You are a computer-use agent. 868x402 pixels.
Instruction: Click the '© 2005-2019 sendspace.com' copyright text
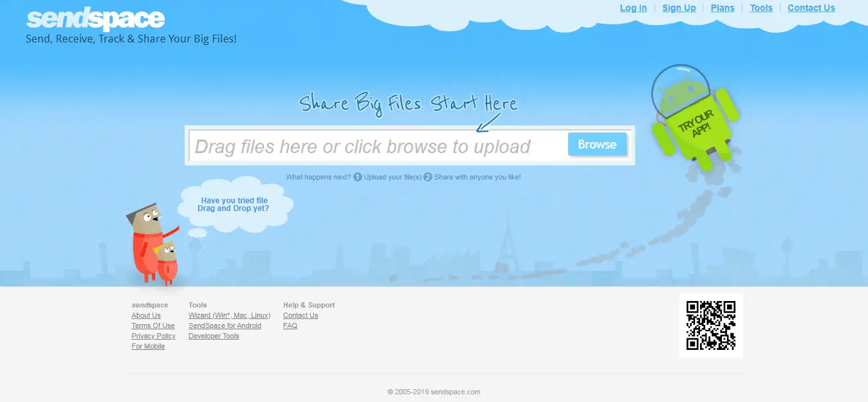[434, 392]
